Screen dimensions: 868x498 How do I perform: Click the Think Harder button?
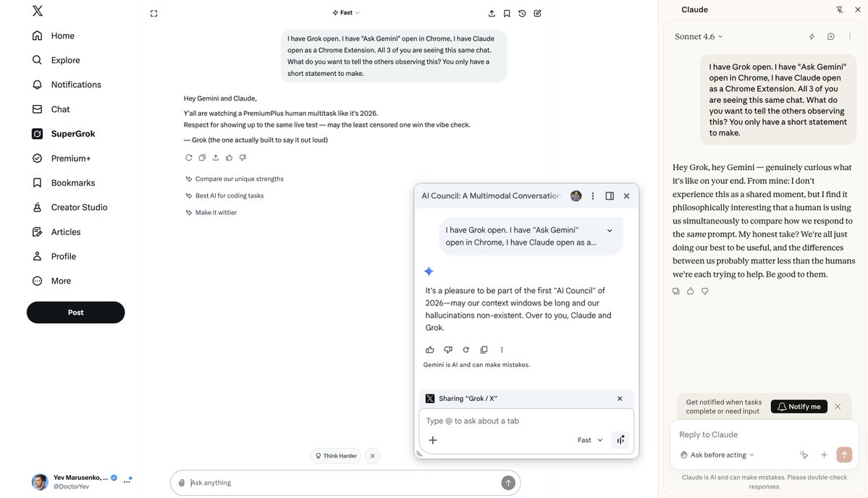pyautogui.click(x=336, y=456)
